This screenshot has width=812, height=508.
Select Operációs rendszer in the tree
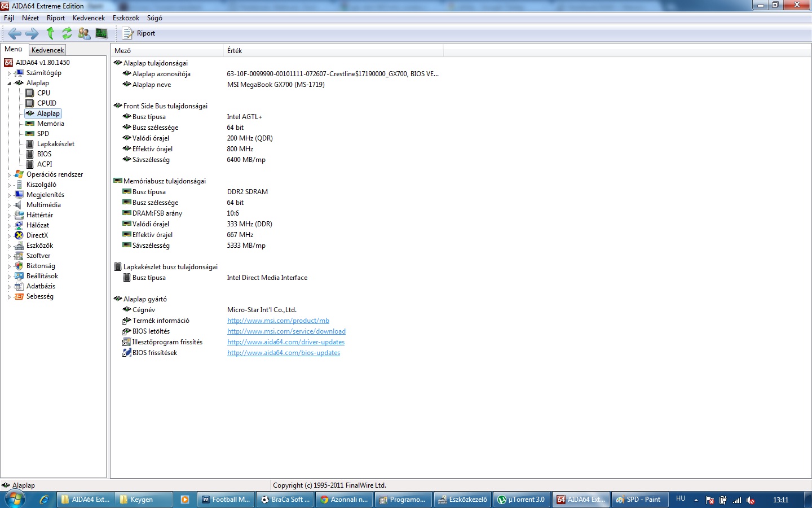[x=55, y=174]
